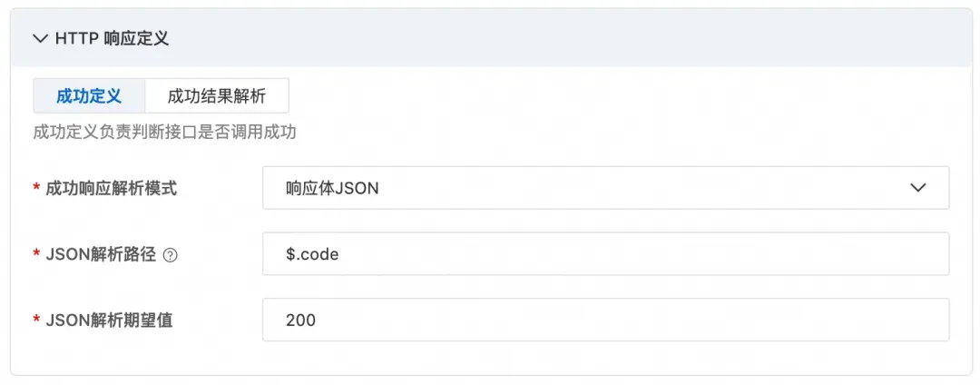Click the down arrow in 响应体JSON selector

pos(917,188)
